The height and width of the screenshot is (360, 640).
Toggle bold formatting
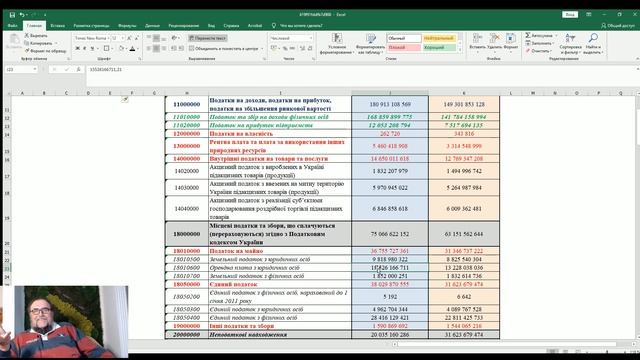click(77, 48)
